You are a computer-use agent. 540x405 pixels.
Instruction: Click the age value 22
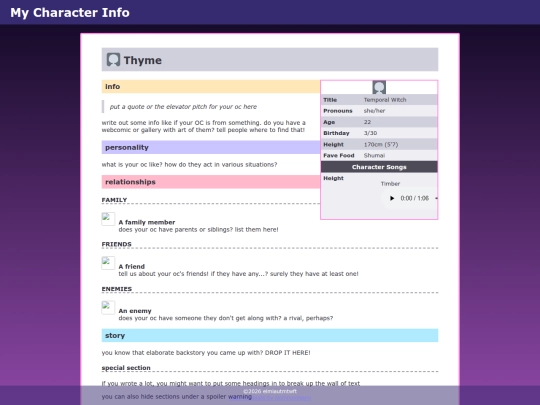point(367,122)
